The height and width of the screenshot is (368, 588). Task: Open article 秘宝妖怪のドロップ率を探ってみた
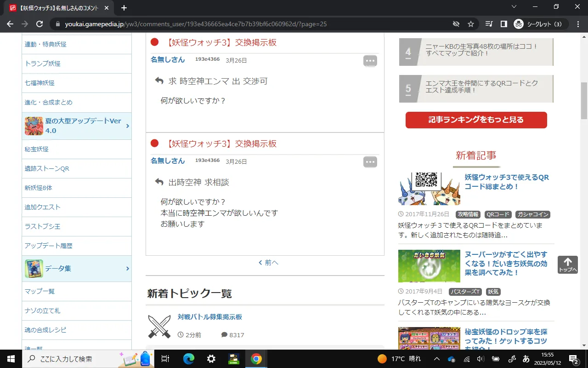[506, 339]
